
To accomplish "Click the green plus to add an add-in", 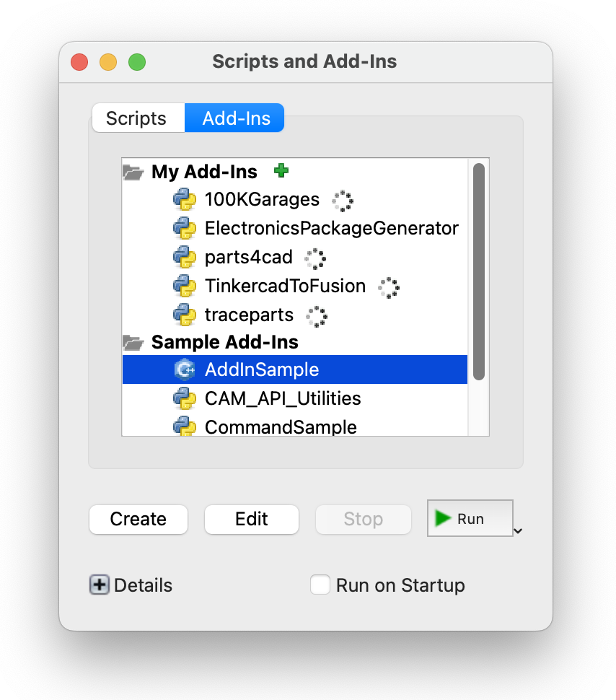I will pos(281,171).
